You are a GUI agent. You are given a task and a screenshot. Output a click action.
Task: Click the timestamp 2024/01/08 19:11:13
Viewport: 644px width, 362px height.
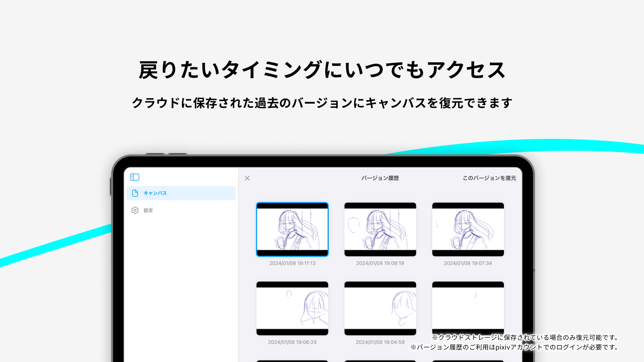292,263
